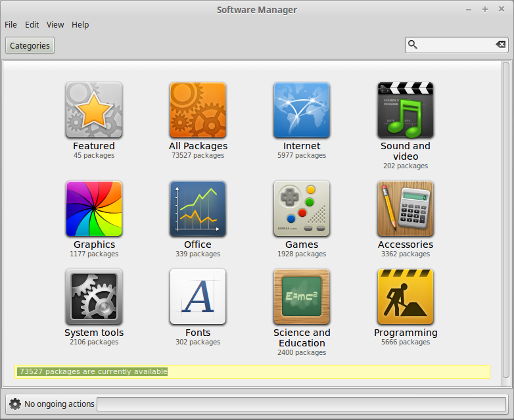This screenshot has width=514, height=420.
Task: Click the "Fonts" label
Action: click(x=198, y=333)
